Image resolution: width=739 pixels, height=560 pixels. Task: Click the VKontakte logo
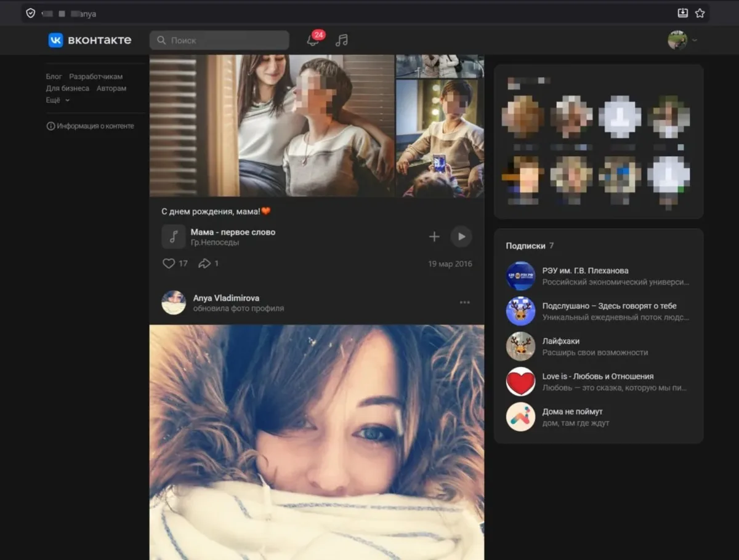pos(90,40)
